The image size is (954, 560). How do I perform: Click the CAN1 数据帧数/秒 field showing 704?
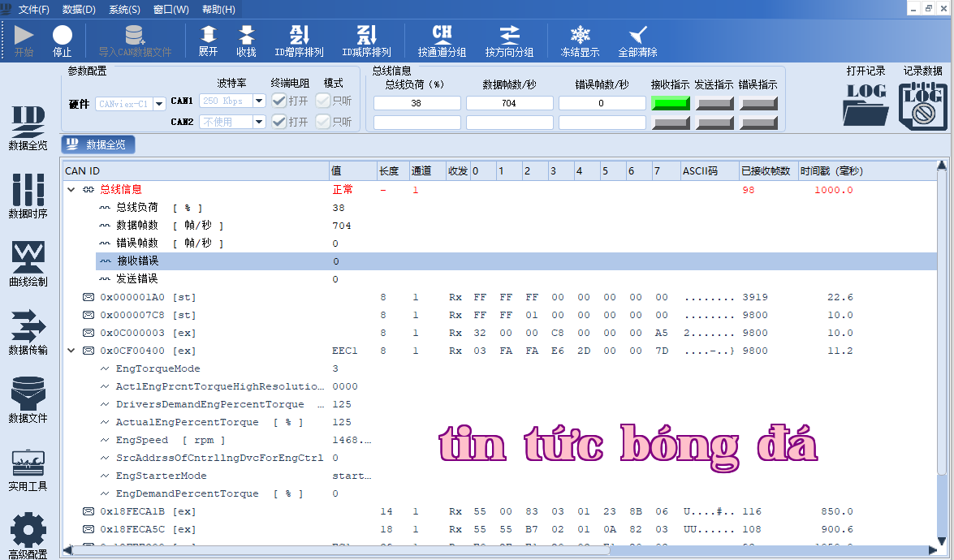(x=509, y=103)
